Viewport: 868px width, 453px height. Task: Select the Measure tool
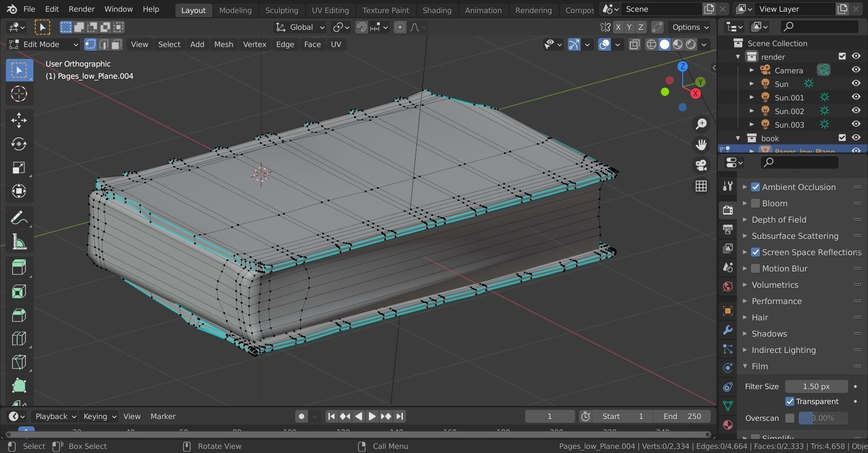coord(19,242)
